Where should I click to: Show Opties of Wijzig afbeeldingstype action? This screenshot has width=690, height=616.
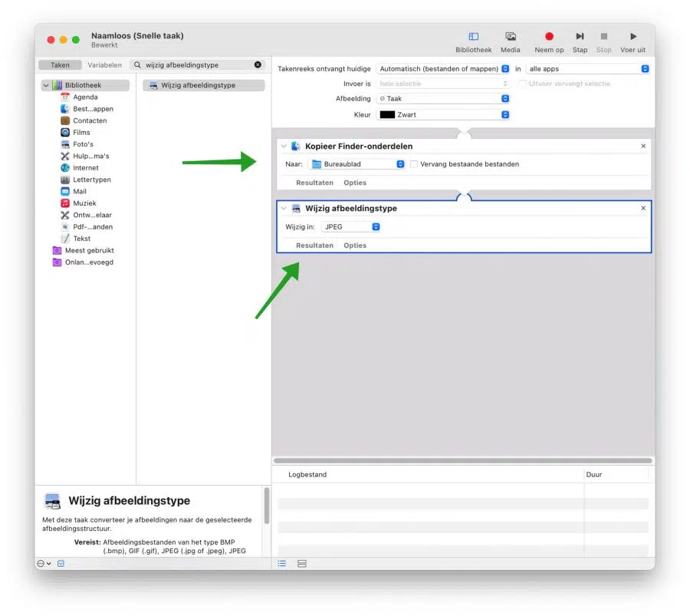355,245
